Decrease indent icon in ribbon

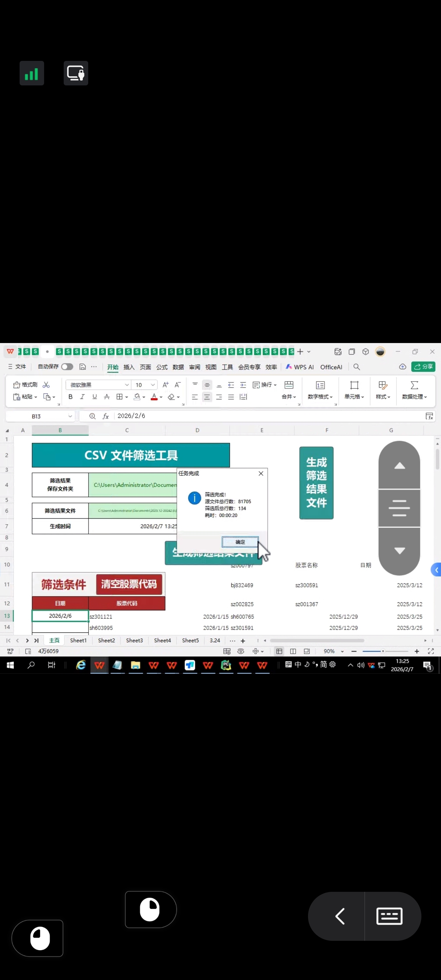click(231, 385)
